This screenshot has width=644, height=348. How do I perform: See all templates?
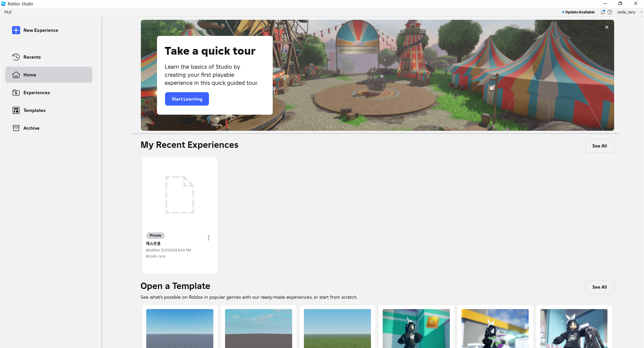[x=600, y=287]
